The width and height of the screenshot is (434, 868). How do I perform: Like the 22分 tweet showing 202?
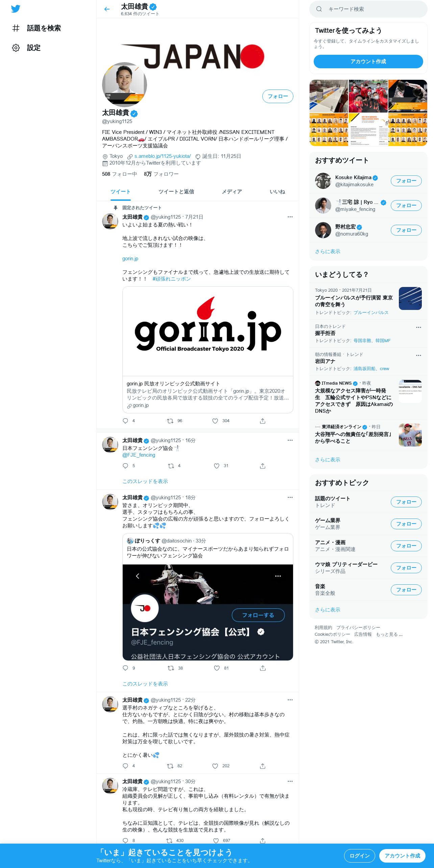pyautogui.click(x=215, y=766)
